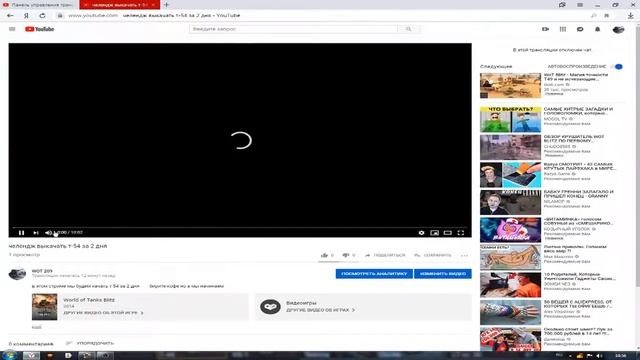
Task: Mute the video volume speaker
Action: 48,233
